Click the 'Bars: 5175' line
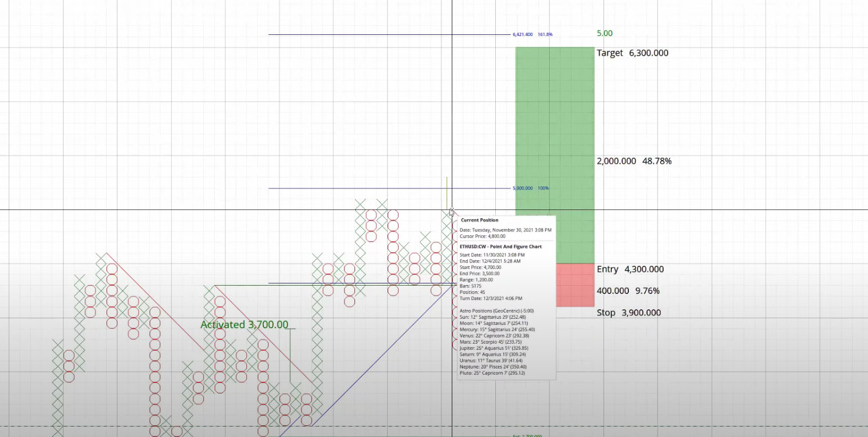 coord(470,286)
